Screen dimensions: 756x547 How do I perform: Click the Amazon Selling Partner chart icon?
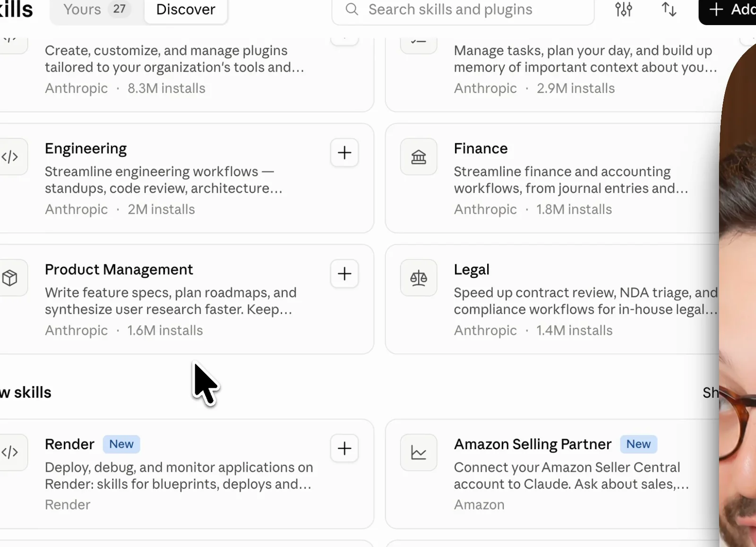[419, 452]
